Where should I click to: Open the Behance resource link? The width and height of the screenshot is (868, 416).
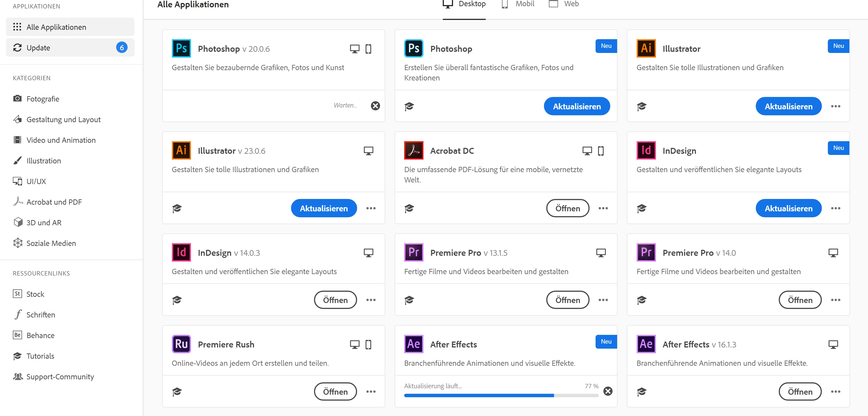pyautogui.click(x=40, y=335)
